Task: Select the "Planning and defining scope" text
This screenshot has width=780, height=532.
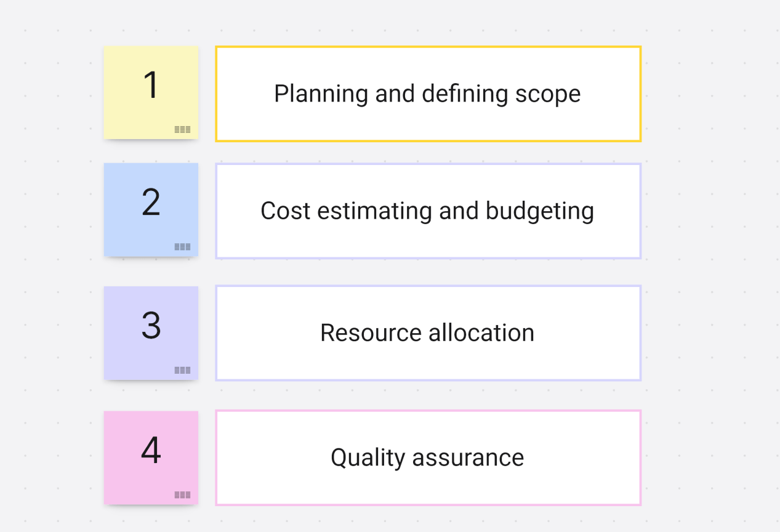Action: pyautogui.click(x=427, y=94)
